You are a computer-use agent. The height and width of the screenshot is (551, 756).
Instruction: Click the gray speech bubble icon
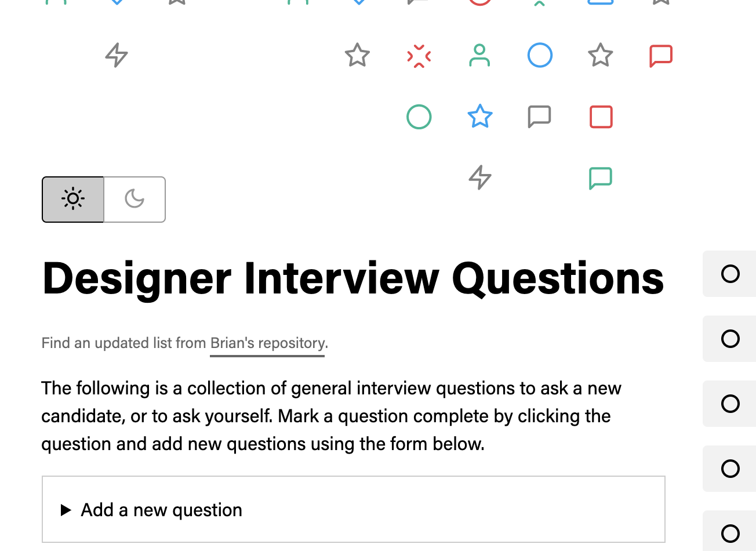point(539,117)
